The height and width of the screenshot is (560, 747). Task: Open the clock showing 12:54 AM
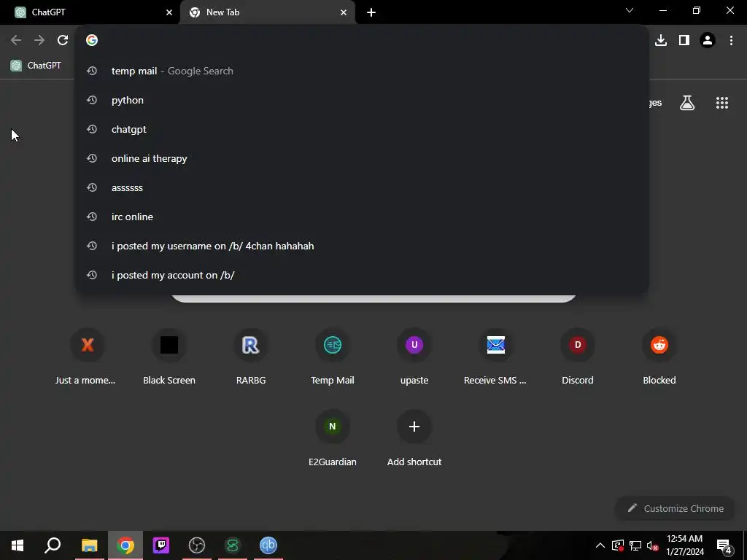[684, 545]
